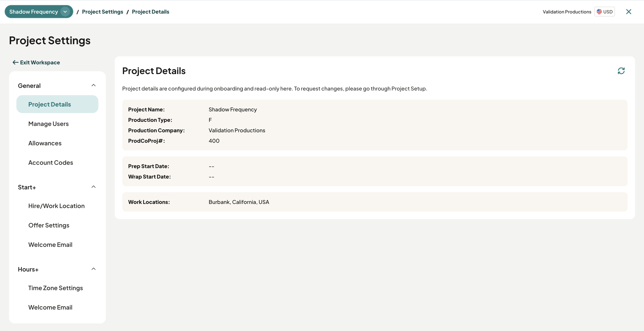Open the Allowances settings page
Screen dimensions: 644x331
45,143
